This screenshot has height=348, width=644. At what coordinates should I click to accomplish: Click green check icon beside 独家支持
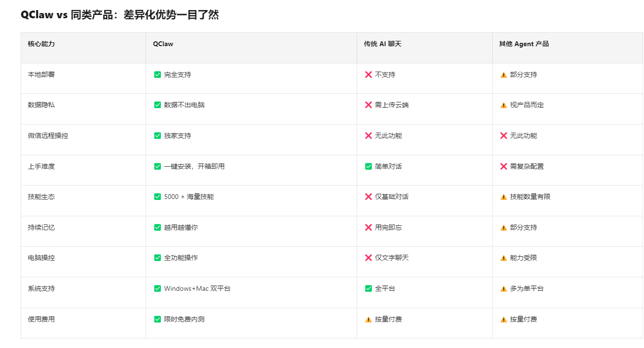(x=158, y=136)
